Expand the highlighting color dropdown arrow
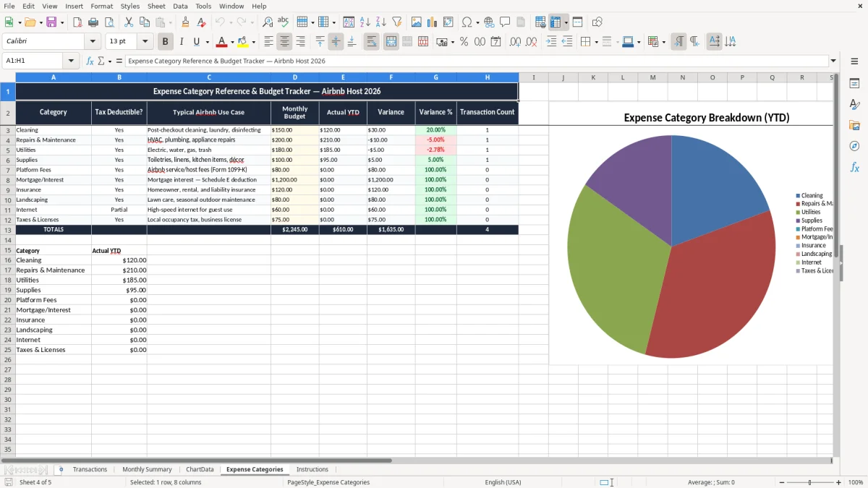The width and height of the screenshot is (868, 488). pyautogui.click(x=252, y=42)
